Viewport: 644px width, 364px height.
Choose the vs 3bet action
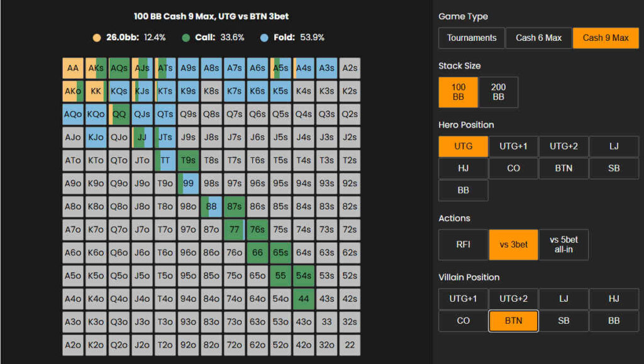click(x=513, y=245)
